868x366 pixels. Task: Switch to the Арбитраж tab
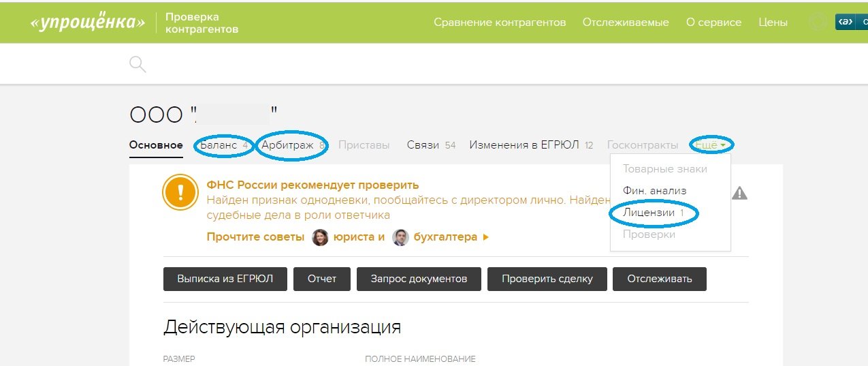[x=287, y=145]
